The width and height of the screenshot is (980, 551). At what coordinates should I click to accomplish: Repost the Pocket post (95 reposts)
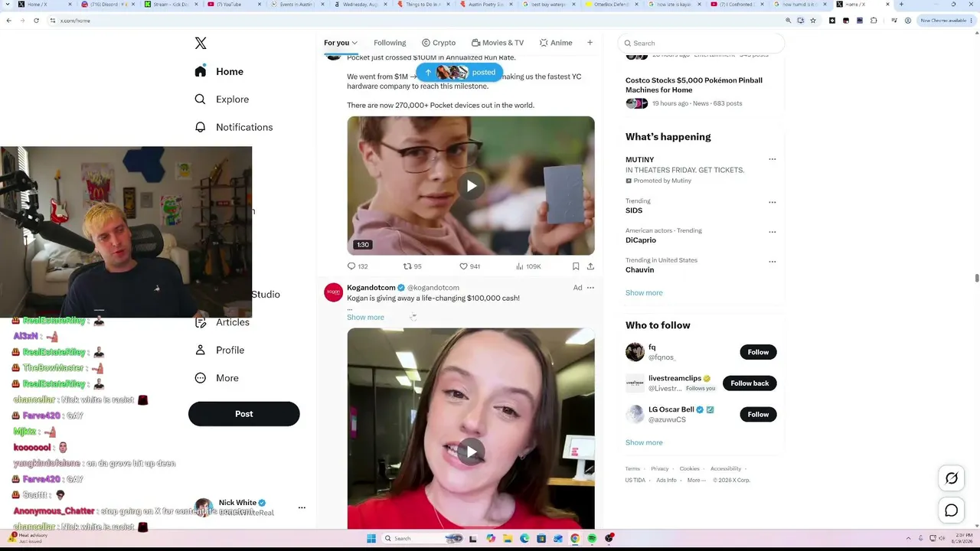(413, 266)
